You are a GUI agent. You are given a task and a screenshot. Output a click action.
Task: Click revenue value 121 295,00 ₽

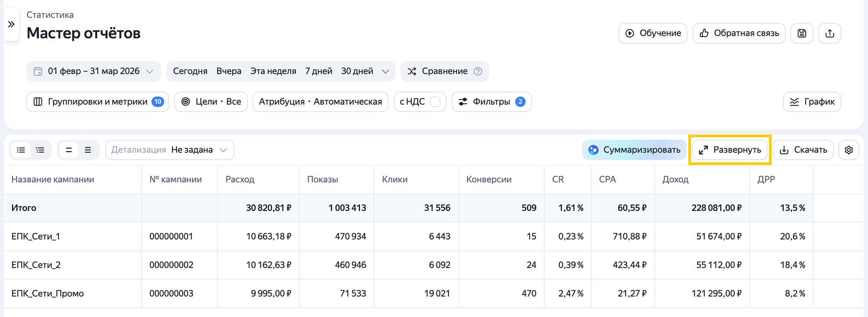pos(717,294)
